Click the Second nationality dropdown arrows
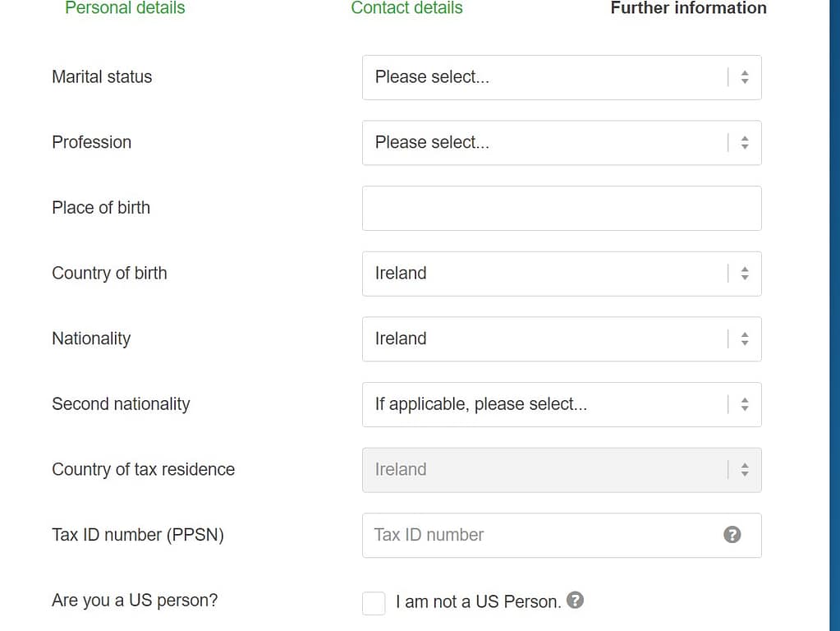Screen dimensions: 840x631 point(745,404)
